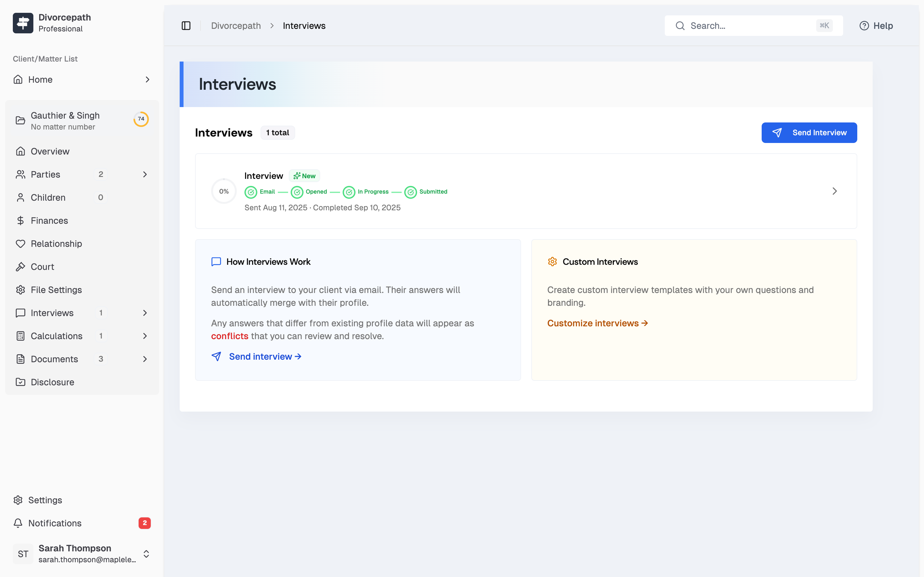Expand the Home menu chevron
The height and width of the screenshot is (577, 924).
tap(147, 79)
